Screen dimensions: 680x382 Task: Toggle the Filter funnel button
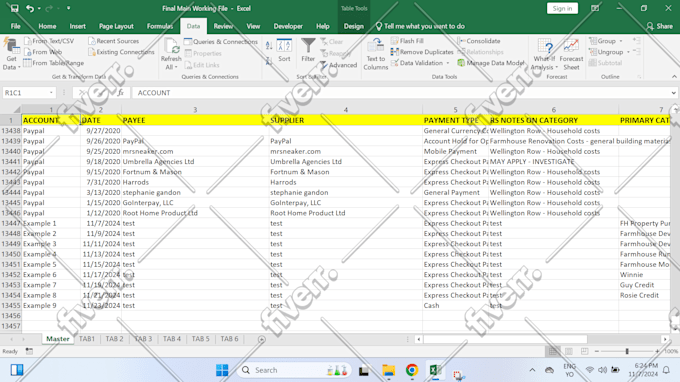(308, 51)
